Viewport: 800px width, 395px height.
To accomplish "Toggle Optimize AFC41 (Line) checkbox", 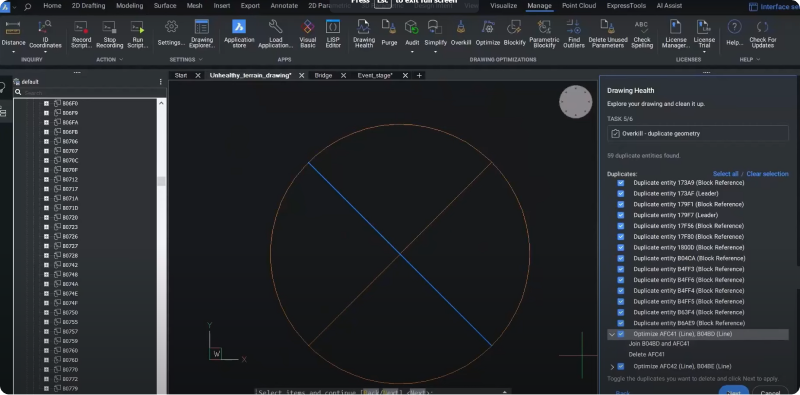I will 620,334.
